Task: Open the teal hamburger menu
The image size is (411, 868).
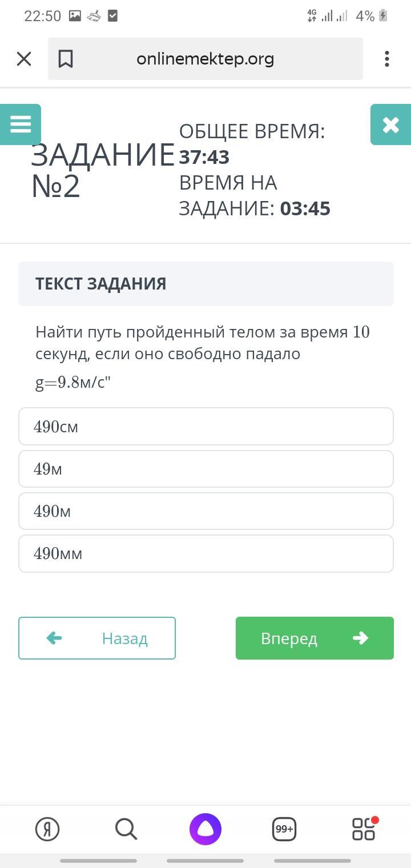Action: point(21,124)
